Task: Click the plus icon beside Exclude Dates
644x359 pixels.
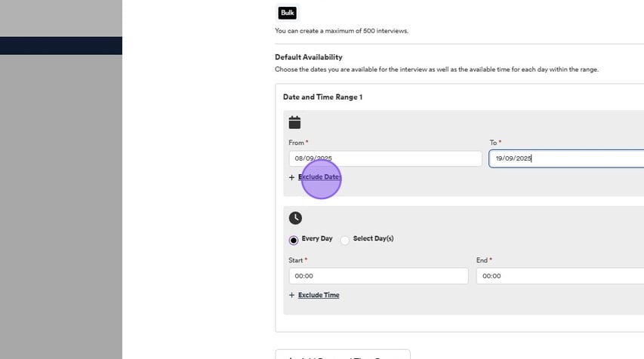Action: (x=291, y=178)
